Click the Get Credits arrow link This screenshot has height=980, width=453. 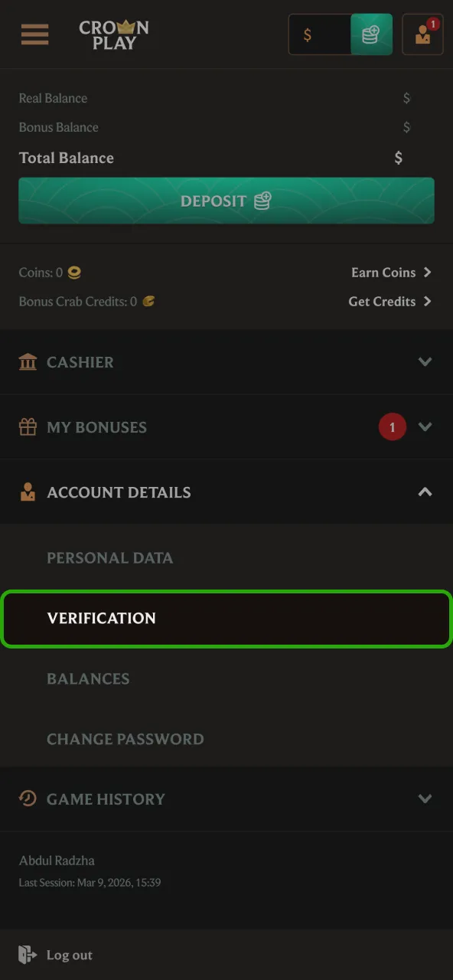coord(429,302)
